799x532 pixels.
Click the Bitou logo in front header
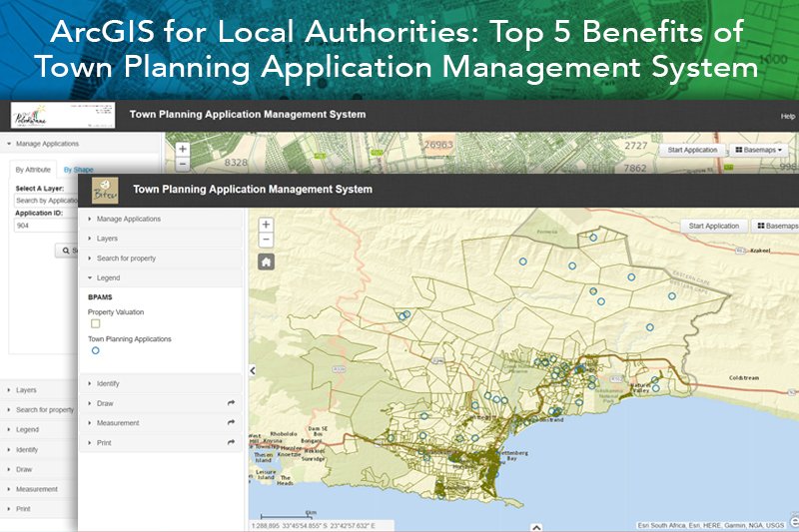pyautogui.click(x=105, y=191)
